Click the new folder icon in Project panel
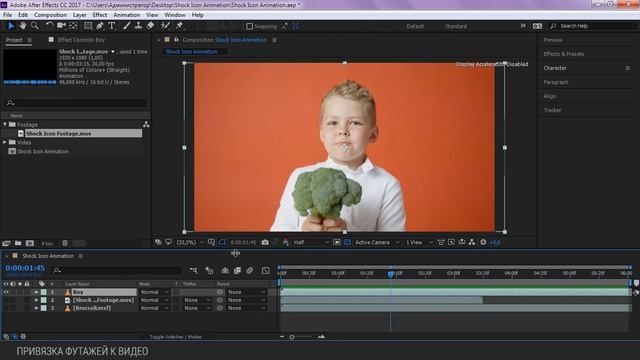 point(18,243)
